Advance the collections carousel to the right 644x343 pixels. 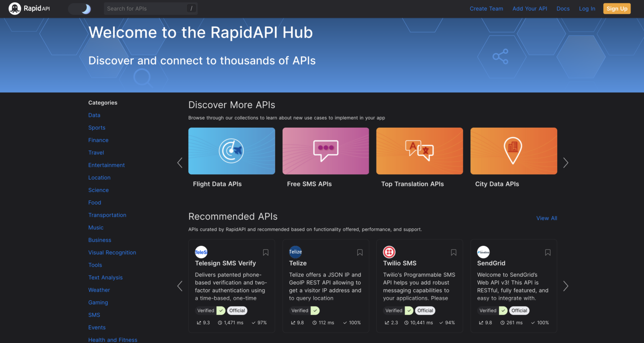(x=566, y=162)
